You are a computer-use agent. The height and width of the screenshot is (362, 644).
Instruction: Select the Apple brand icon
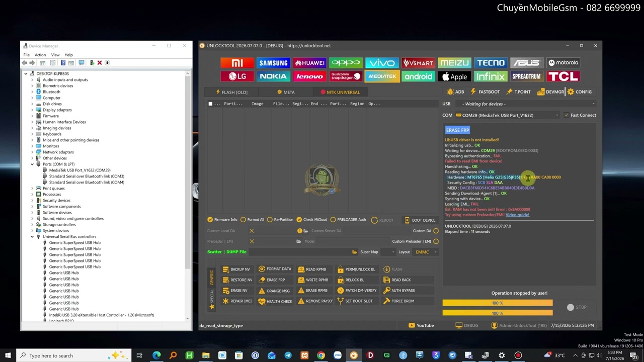coord(454,76)
